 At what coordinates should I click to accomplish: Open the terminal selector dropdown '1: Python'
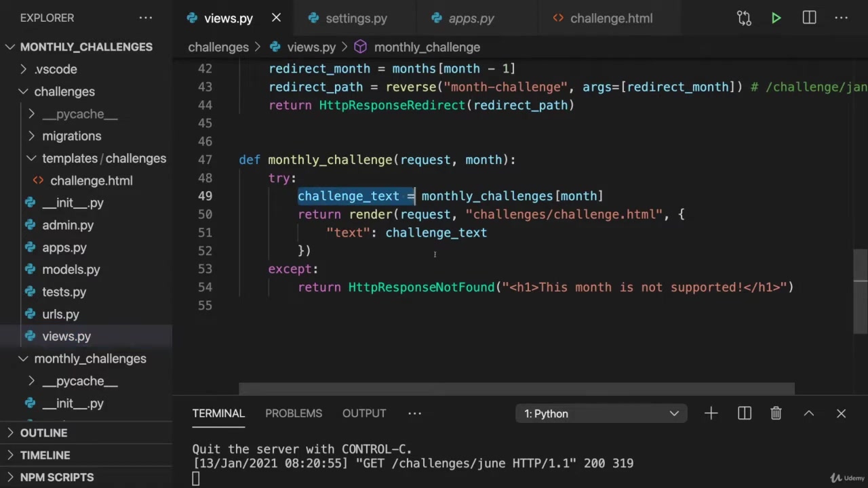click(x=601, y=413)
